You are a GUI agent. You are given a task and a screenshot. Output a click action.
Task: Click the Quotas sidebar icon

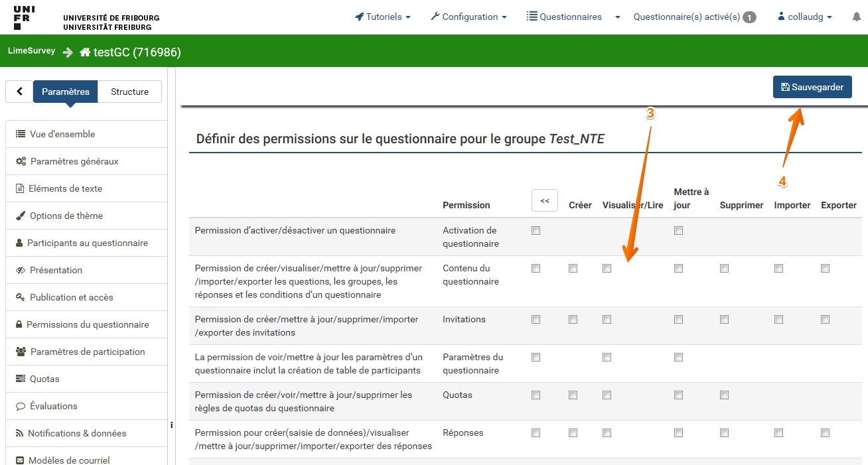(x=21, y=379)
